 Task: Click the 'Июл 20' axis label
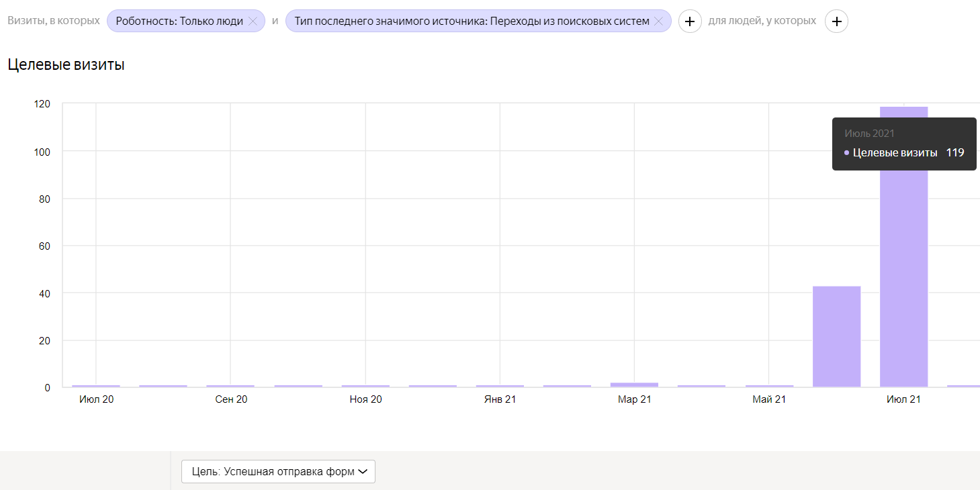click(96, 399)
